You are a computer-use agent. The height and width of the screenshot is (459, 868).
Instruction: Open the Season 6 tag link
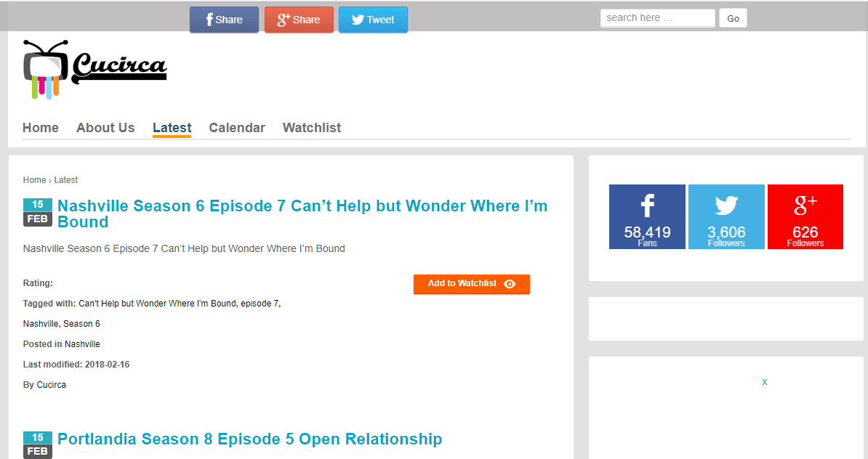(x=81, y=324)
